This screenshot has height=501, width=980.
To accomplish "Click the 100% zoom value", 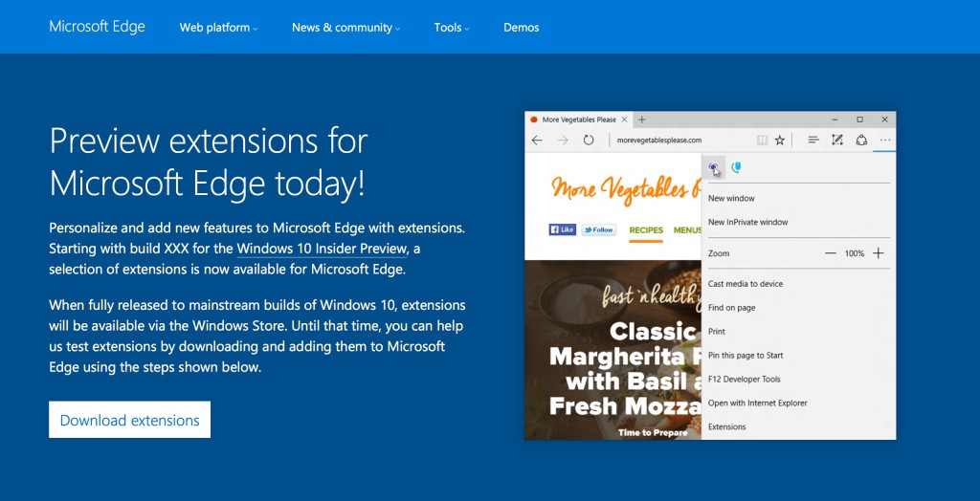I will [x=855, y=253].
